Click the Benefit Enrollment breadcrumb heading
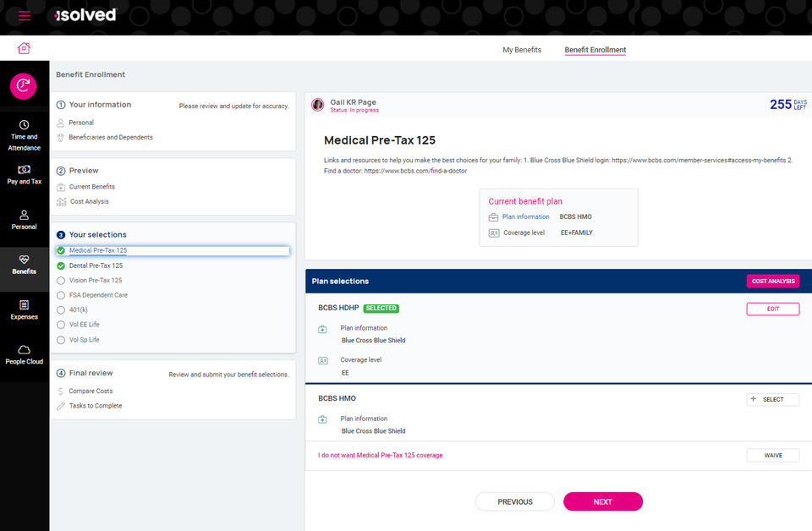This screenshot has width=812, height=531. tap(91, 74)
